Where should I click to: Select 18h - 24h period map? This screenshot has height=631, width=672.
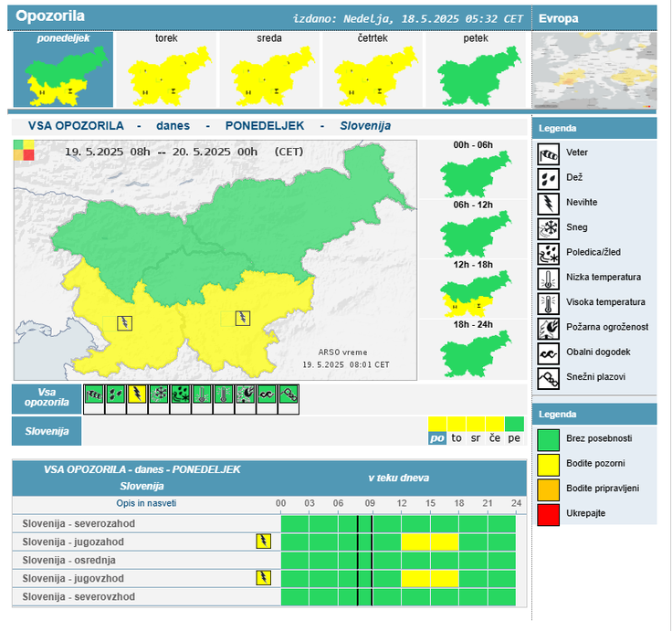[x=473, y=349]
